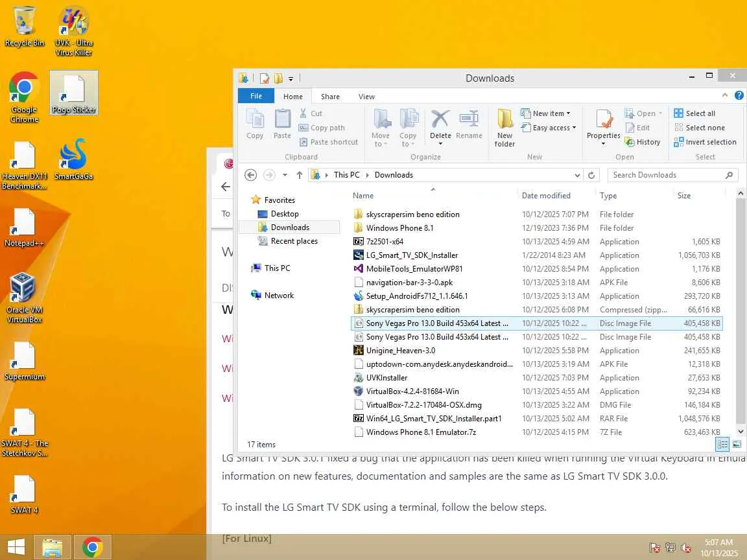Open file History from ribbon
747x560 pixels.
coord(642,142)
